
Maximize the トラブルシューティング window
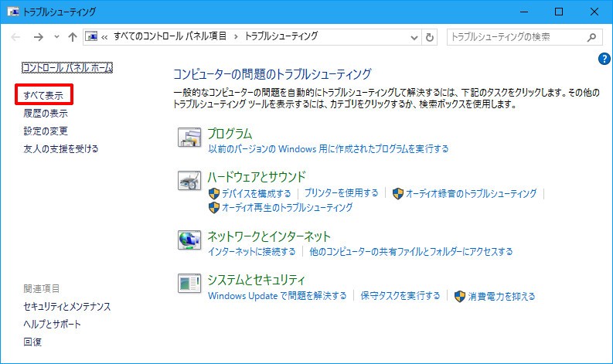click(559, 12)
